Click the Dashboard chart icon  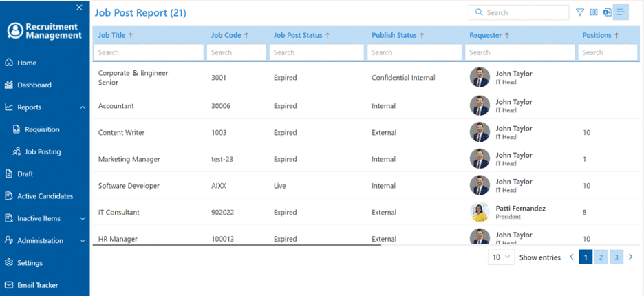[x=10, y=85]
